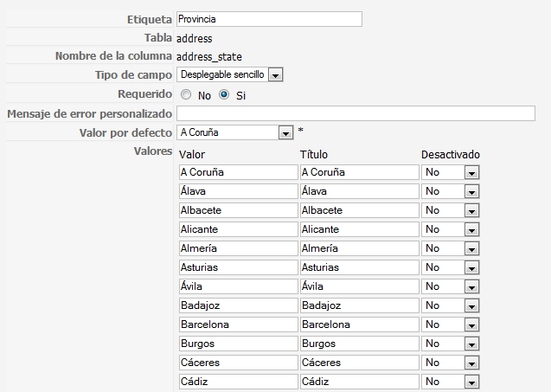Expand the Valor por defecto dropdown

pos(285,132)
